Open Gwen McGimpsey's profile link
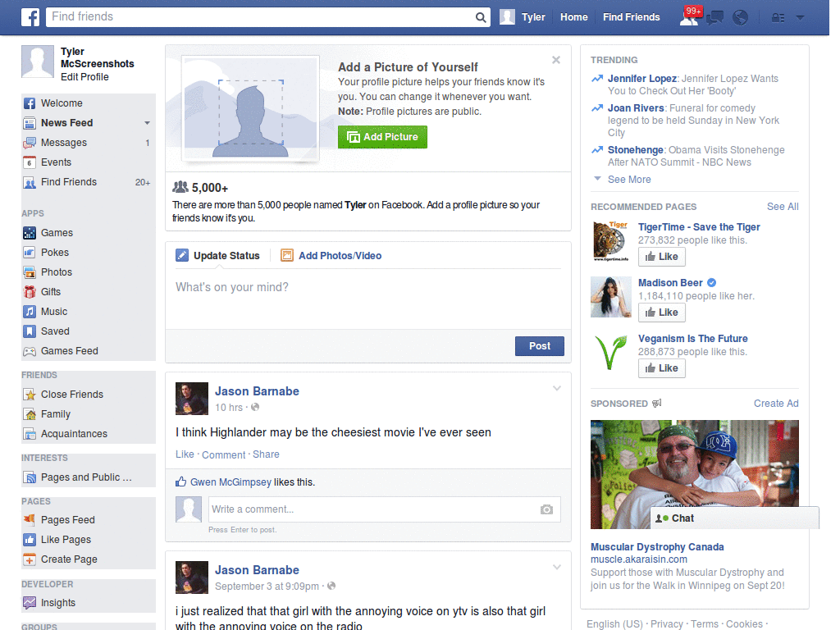Image resolution: width=840 pixels, height=630 pixels. [x=231, y=482]
